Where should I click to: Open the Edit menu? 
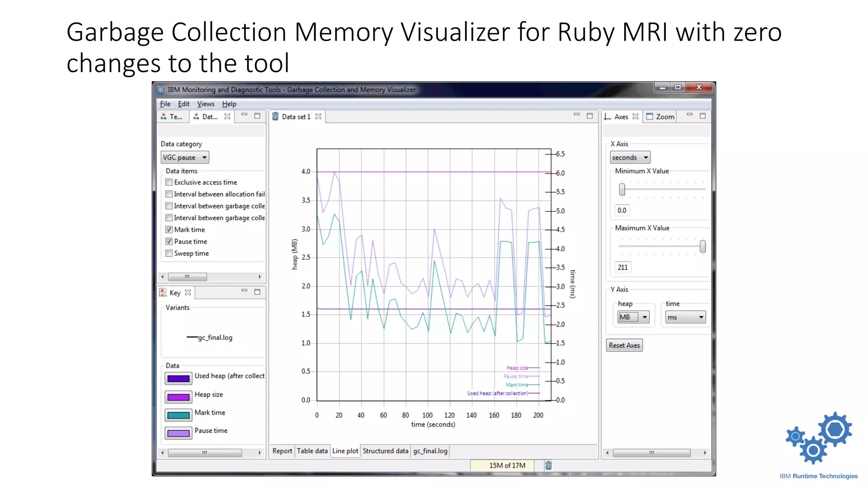point(184,104)
